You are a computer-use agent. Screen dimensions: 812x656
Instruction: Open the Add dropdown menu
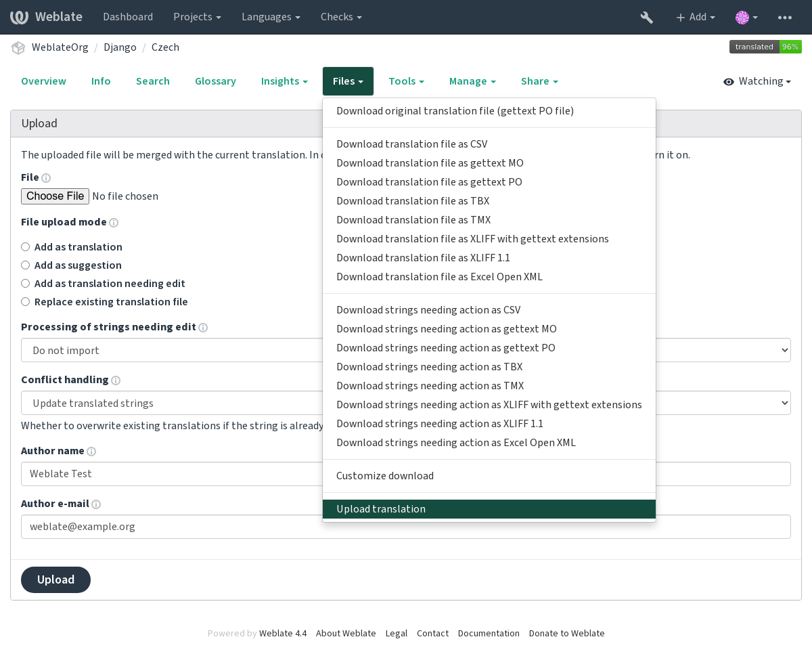[695, 17]
